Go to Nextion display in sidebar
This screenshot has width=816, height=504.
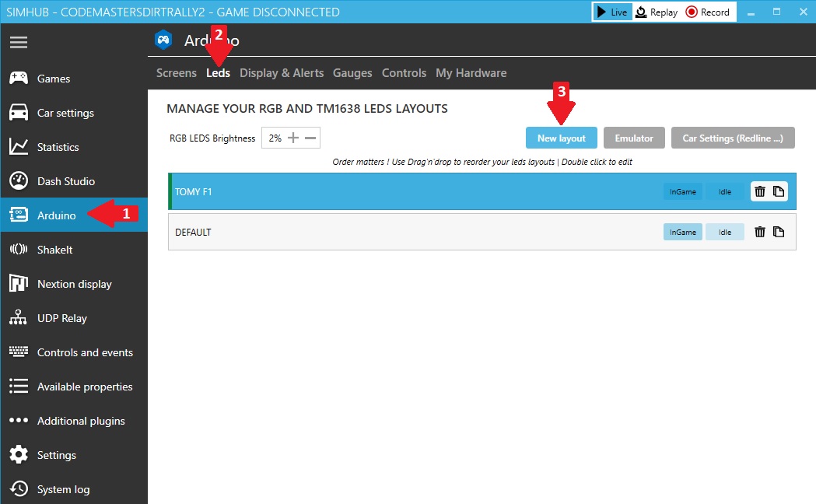click(x=75, y=284)
